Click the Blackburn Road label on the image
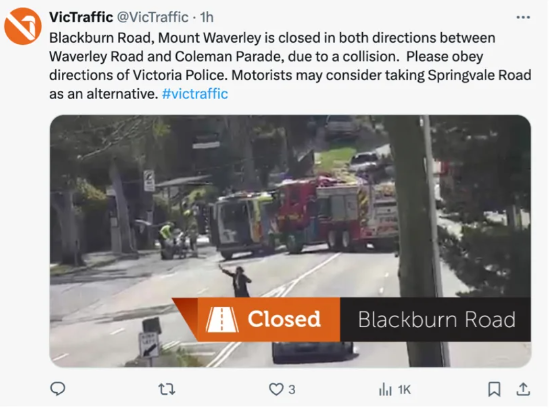This screenshot has width=549, height=408. (436, 319)
